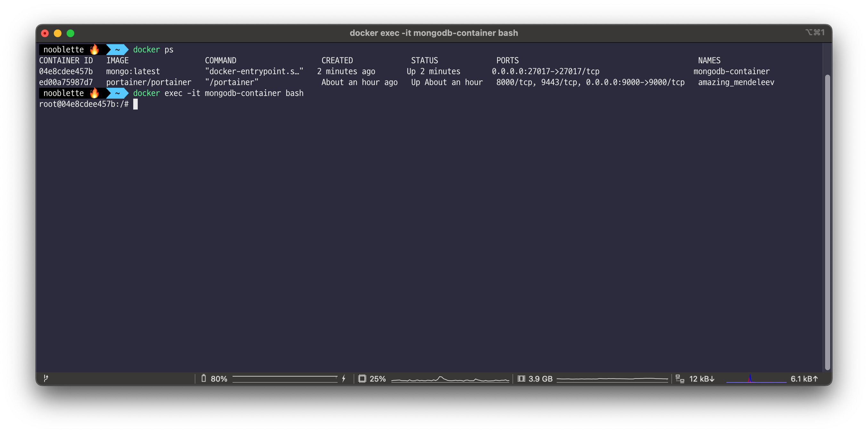Click the charging lightning bolt icon

(344, 379)
